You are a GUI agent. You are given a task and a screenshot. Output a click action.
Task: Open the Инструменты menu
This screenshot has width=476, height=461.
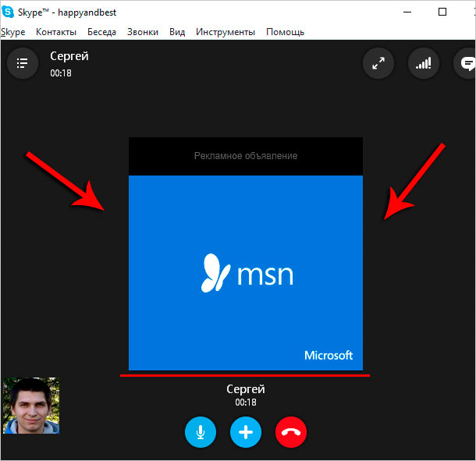pyautogui.click(x=226, y=32)
